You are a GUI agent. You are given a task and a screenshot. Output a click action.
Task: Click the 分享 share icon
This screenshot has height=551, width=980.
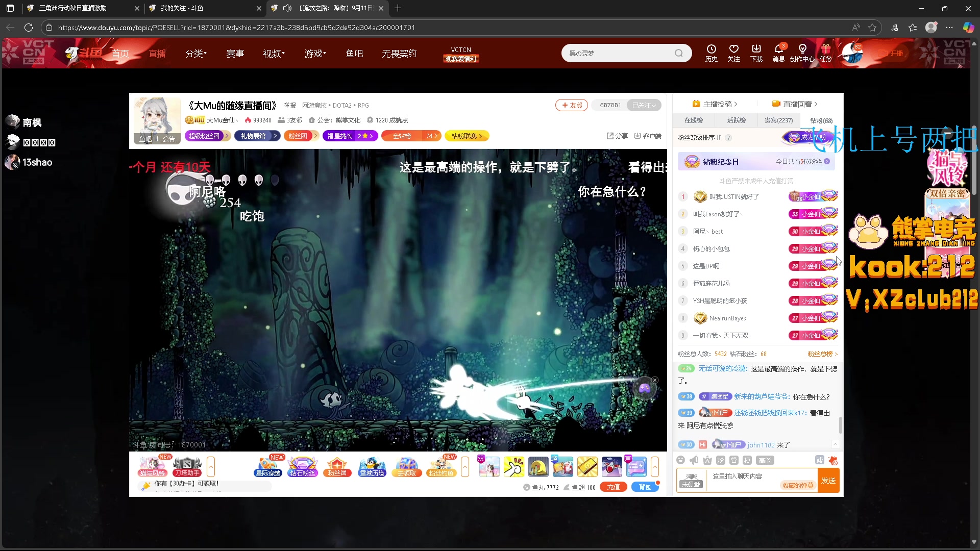tap(617, 136)
